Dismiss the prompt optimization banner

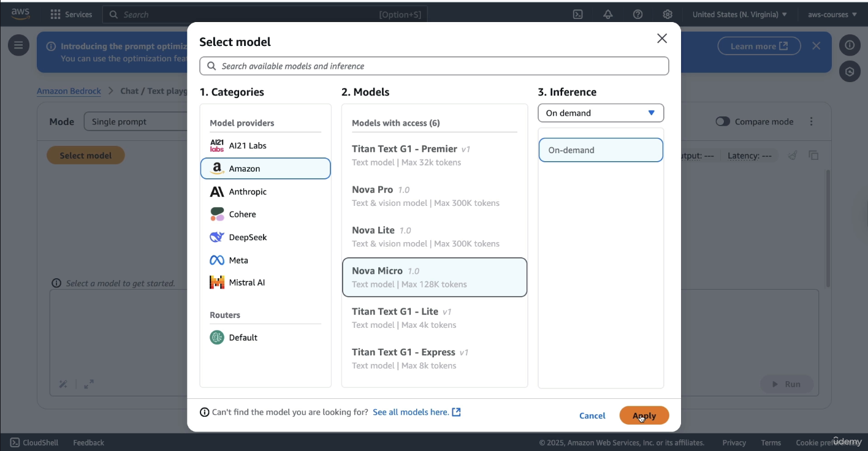point(816,46)
